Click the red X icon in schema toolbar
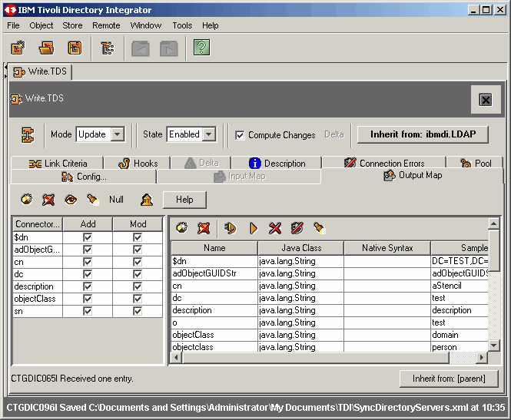The image size is (511, 420). [x=275, y=228]
